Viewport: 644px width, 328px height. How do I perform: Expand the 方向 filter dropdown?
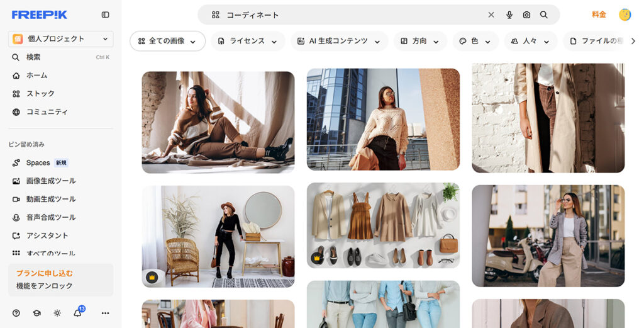419,41
